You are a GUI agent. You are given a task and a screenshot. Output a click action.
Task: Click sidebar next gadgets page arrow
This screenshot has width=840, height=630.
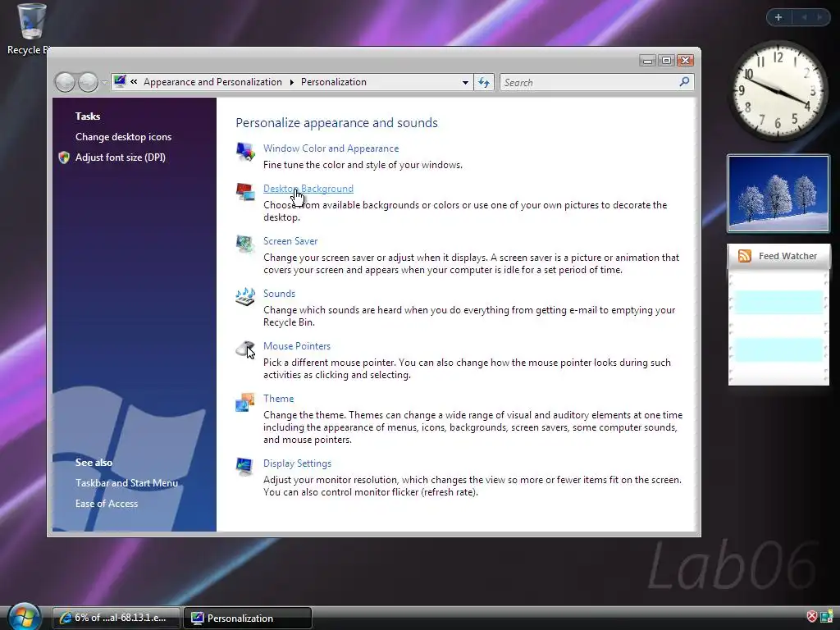[x=819, y=17]
